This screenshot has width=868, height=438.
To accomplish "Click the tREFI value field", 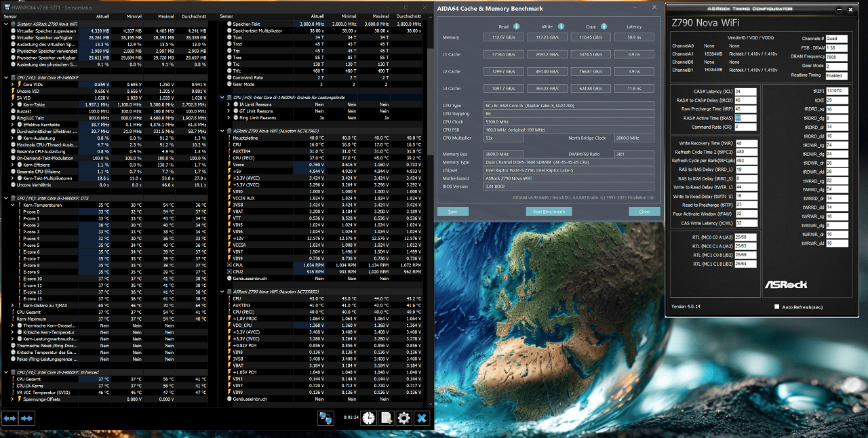I will click(x=837, y=90).
